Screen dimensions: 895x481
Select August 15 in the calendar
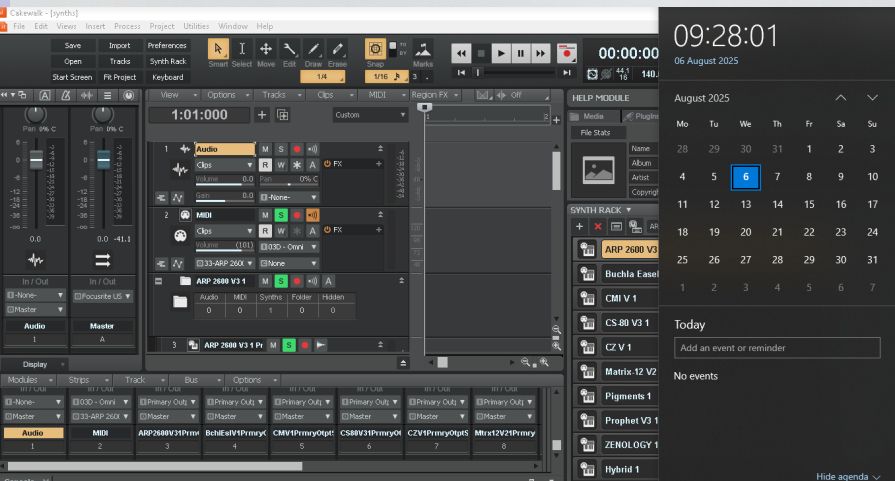coord(809,204)
